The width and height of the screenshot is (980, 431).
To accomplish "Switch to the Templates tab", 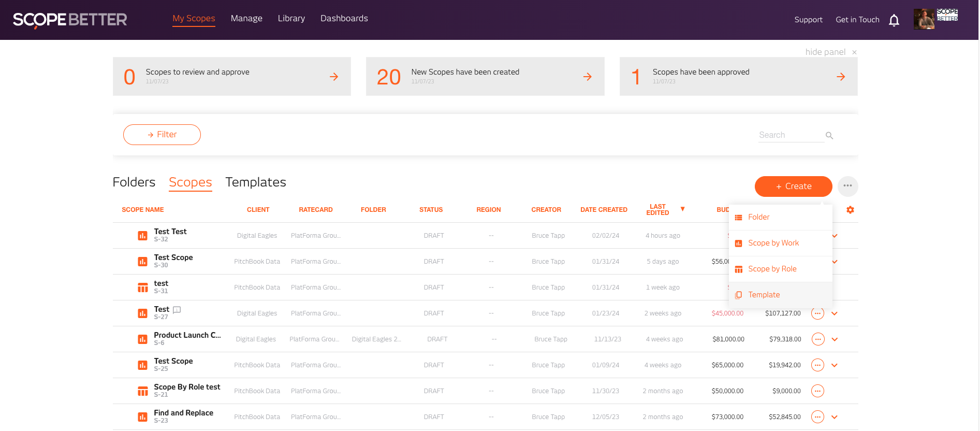I will pos(256,182).
